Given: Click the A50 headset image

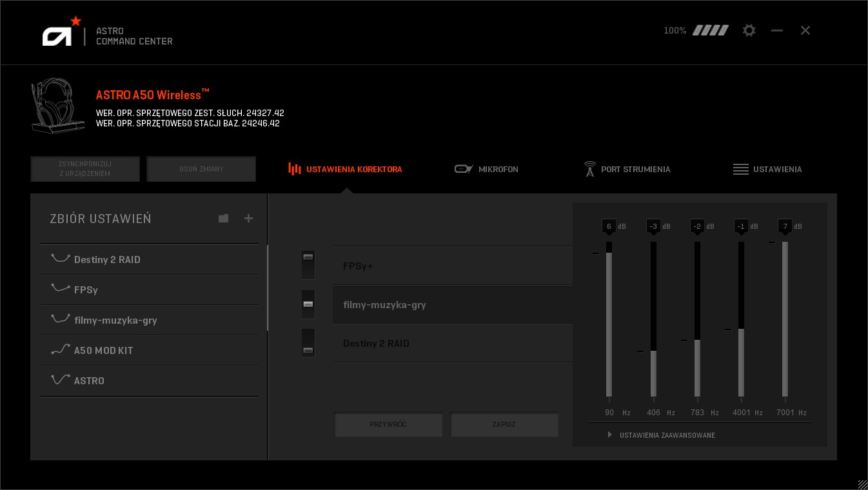Looking at the screenshot, I should click(54, 106).
